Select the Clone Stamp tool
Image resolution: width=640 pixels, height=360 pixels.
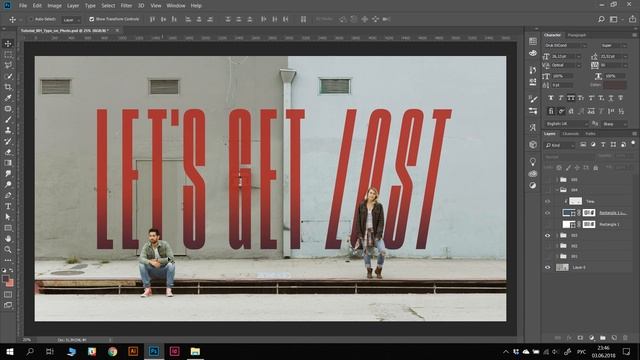click(x=8, y=130)
